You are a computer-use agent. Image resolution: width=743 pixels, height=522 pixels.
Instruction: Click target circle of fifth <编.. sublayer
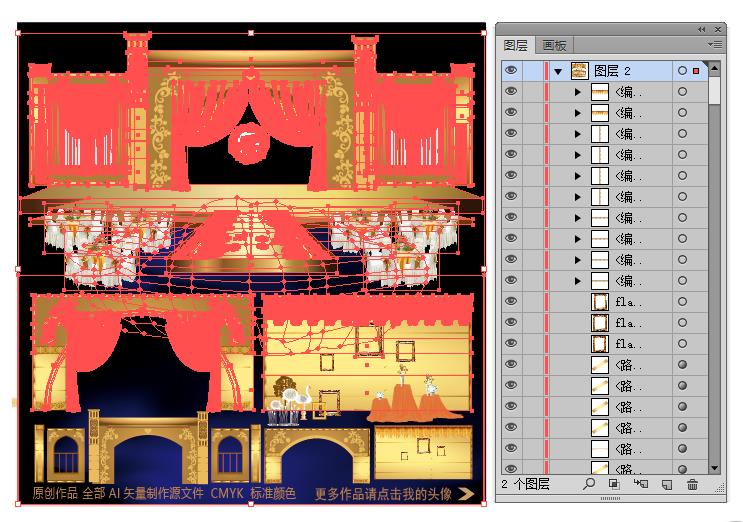pos(682,175)
